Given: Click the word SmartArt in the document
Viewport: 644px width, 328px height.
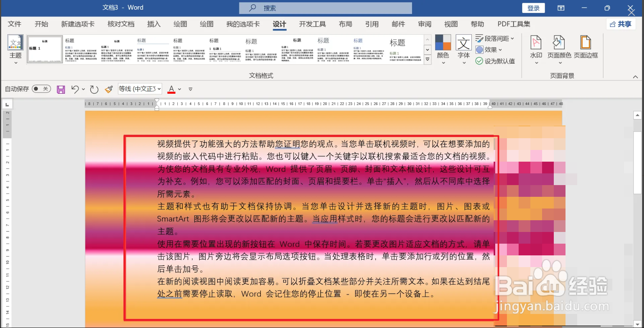Looking at the screenshot, I should point(173,219).
